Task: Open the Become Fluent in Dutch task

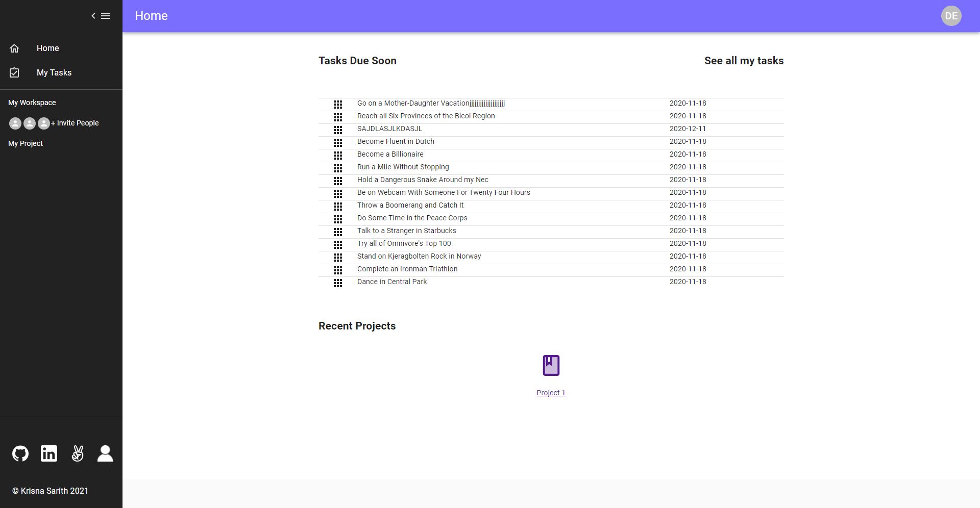Action: [x=396, y=142]
